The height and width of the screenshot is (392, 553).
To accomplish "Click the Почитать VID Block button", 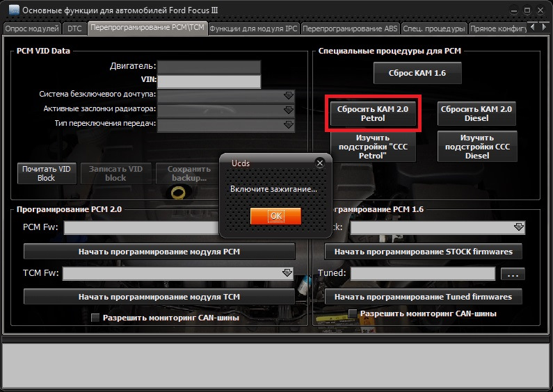I will [47, 173].
